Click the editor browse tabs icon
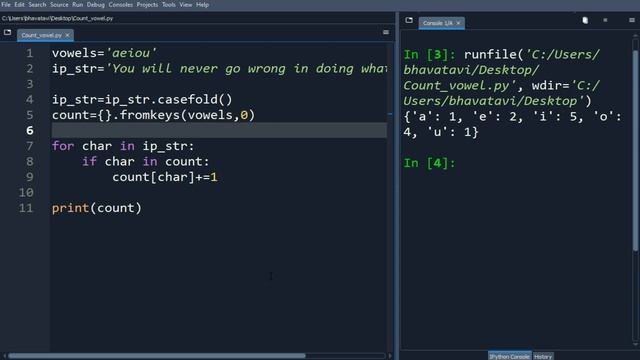640x360 pixels. click(7, 32)
